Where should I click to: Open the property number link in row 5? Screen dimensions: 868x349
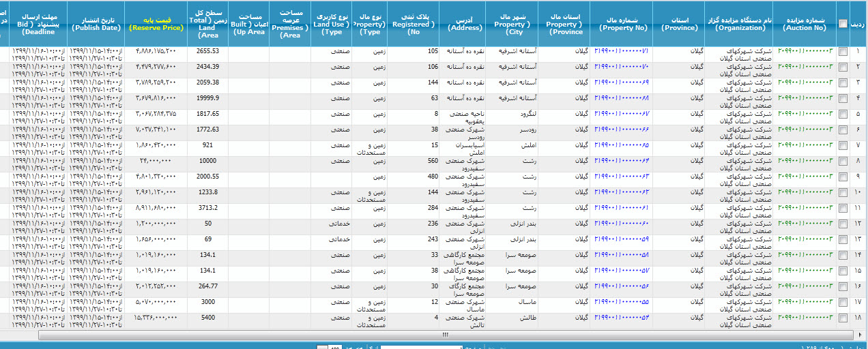[x=621, y=114]
